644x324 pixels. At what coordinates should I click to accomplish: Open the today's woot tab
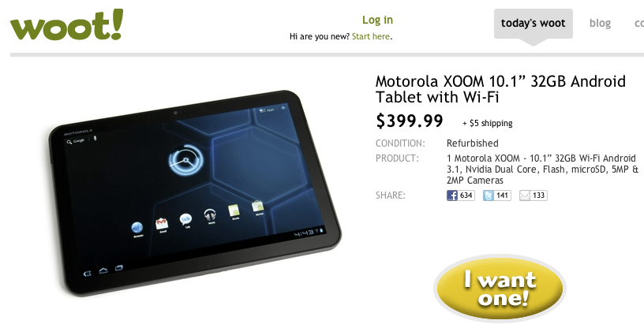[533, 24]
